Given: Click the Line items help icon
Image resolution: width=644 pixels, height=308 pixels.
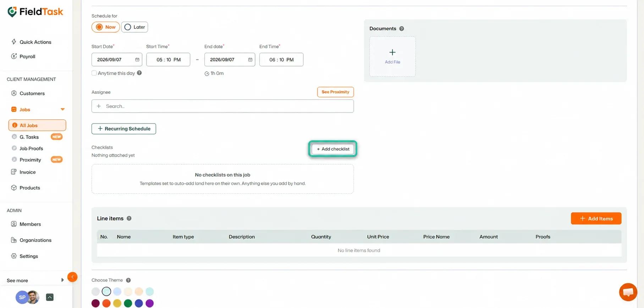Looking at the screenshot, I should [x=129, y=218].
